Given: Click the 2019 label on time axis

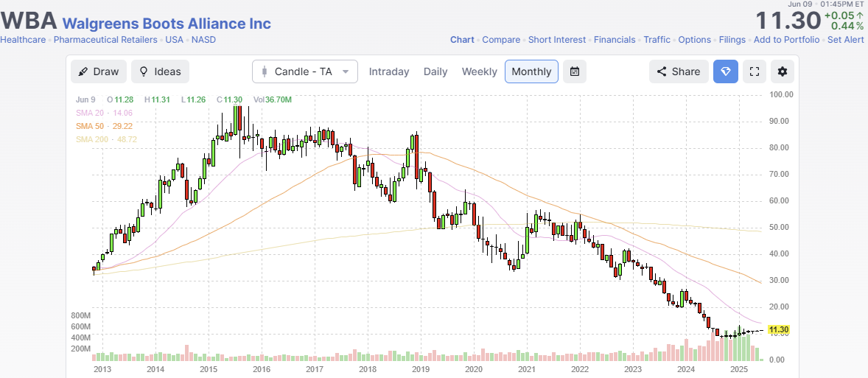Looking at the screenshot, I should pos(421,369).
